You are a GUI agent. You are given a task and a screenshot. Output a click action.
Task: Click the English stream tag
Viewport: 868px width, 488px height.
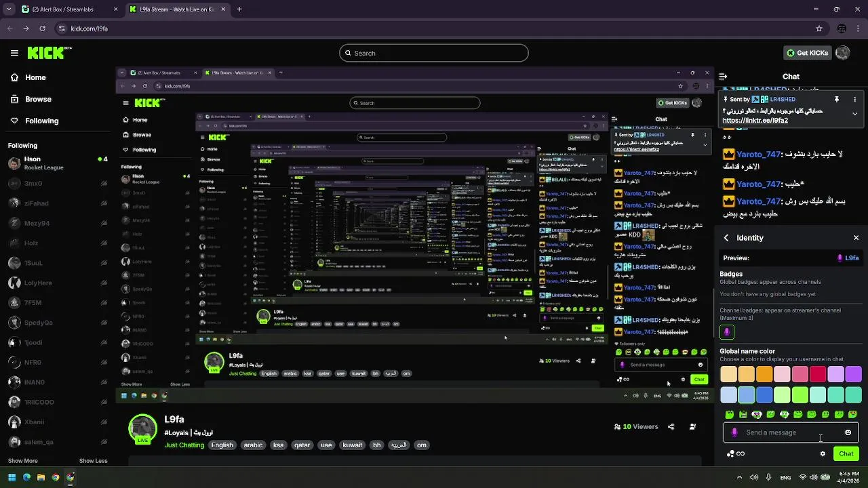[x=222, y=445]
